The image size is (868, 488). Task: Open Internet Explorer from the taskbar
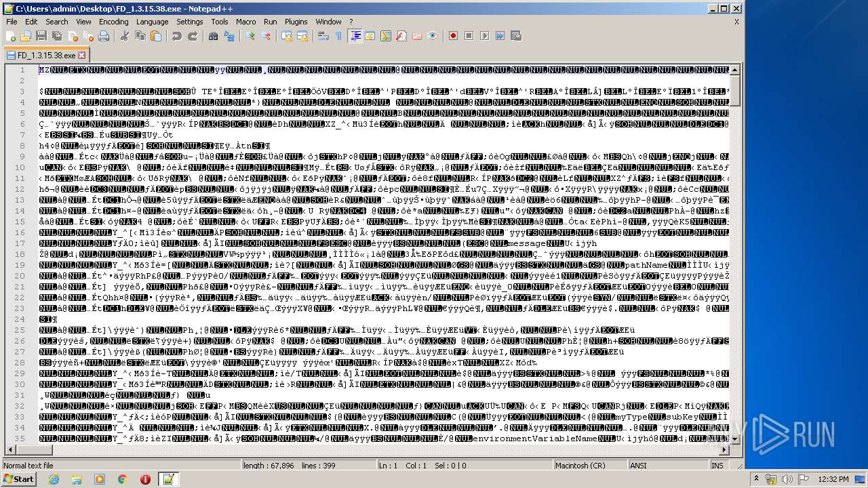point(54,479)
